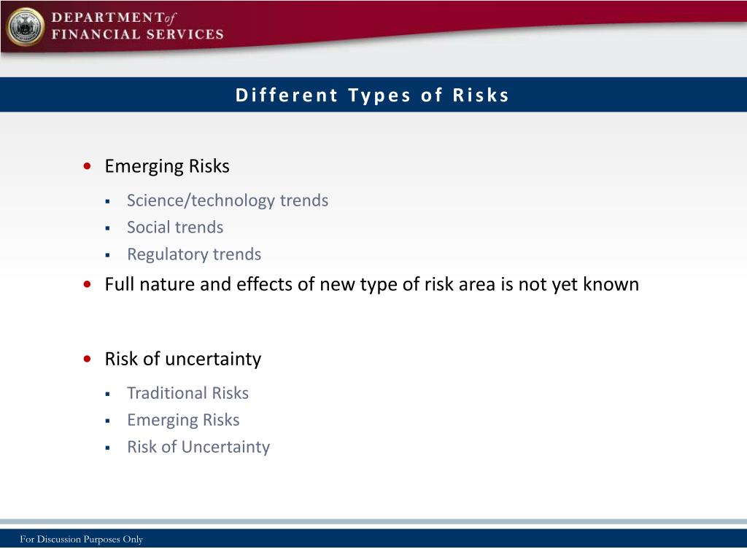
Task: Click the square bullet beside Science/technology trends
Action: (108, 202)
